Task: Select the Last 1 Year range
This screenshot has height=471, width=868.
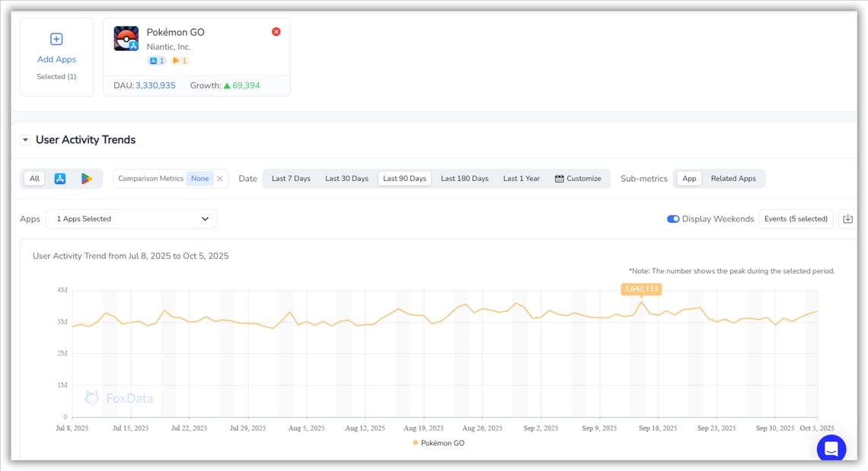Action: point(521,179)
